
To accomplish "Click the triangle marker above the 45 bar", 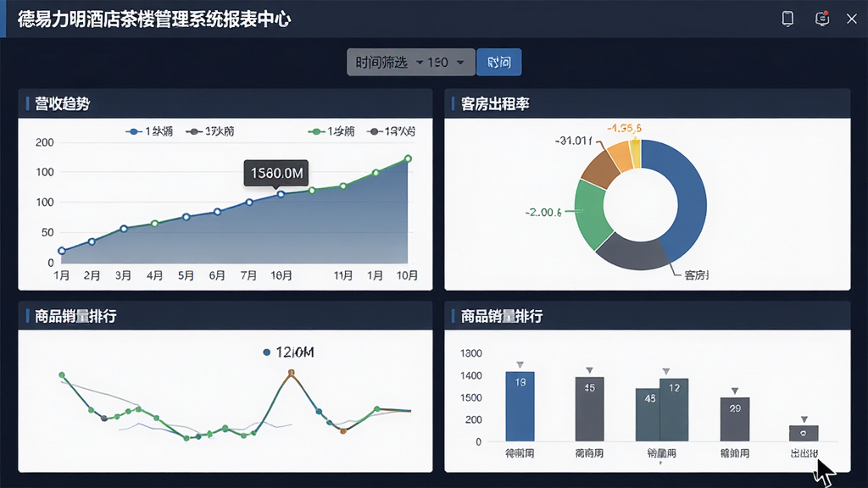I will click(x=590, y=370).
